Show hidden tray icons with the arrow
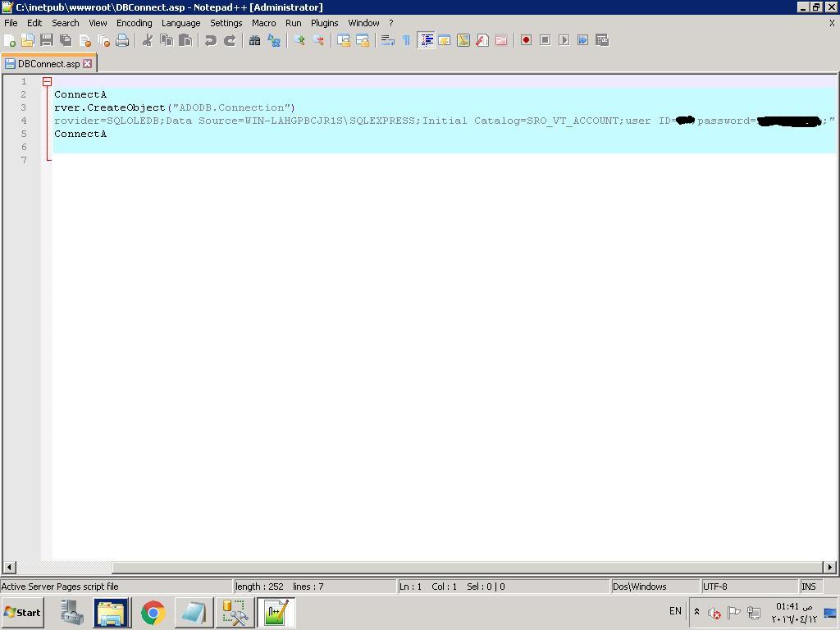Viewport: 840px width, 630px height. click(697, 612)
